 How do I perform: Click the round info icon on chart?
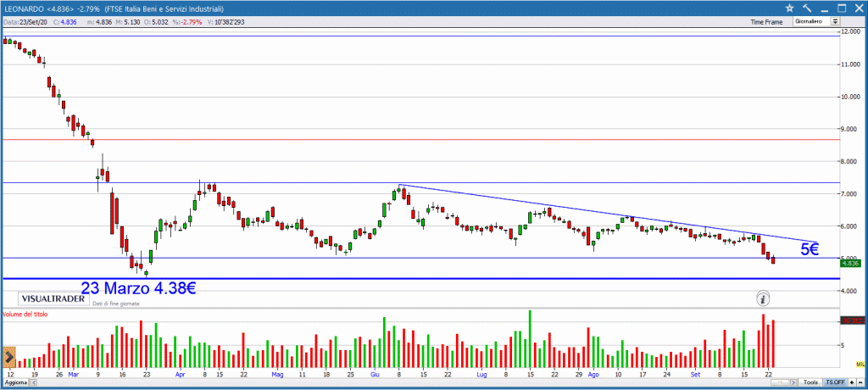[764, 298]
